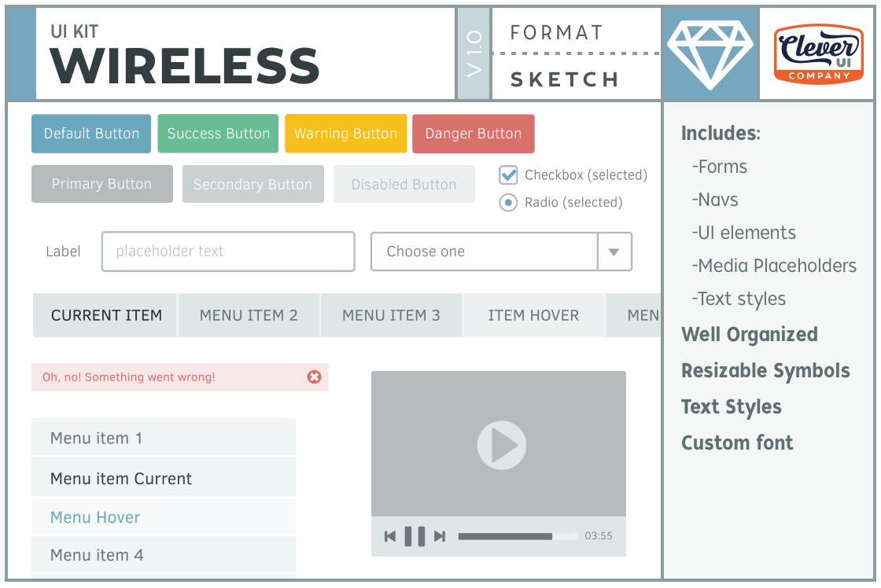Click the Success Button
Viewport: 881px width, 588px height.
[218, 134]
